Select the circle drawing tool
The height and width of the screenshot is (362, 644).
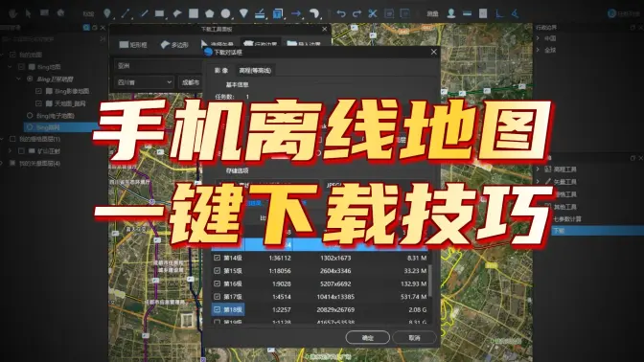(225, 13)
